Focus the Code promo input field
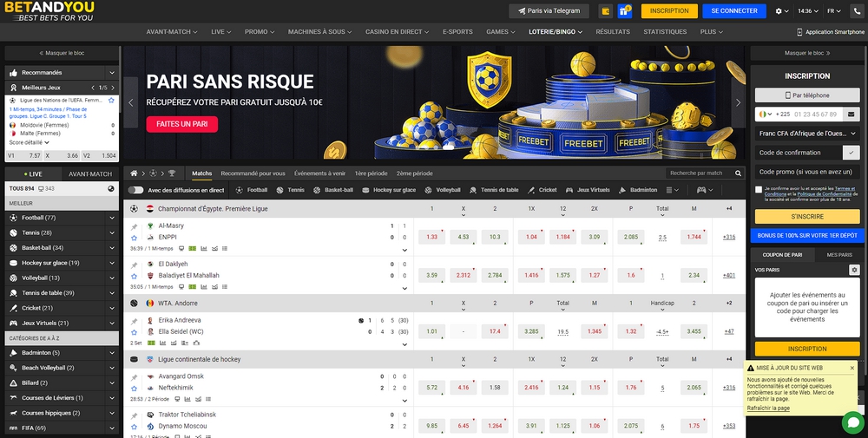Image resolution: width=868 pixels, height=438 pixels. [x=807, y=172]
